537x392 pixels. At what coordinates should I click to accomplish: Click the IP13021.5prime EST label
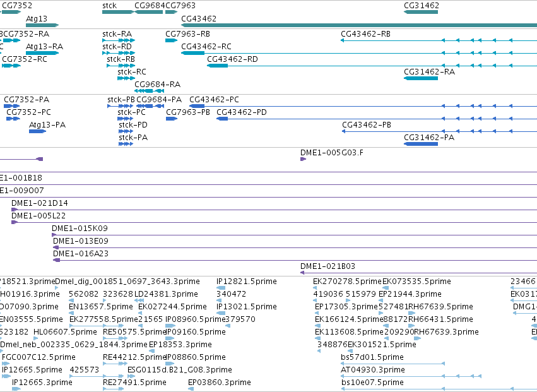(x=247, y=307)
